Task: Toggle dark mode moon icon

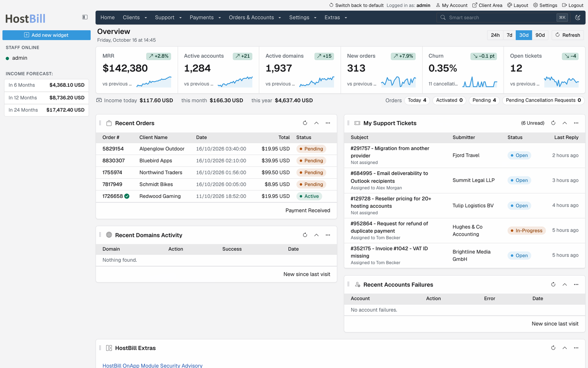Action: (x=578, y=18)
